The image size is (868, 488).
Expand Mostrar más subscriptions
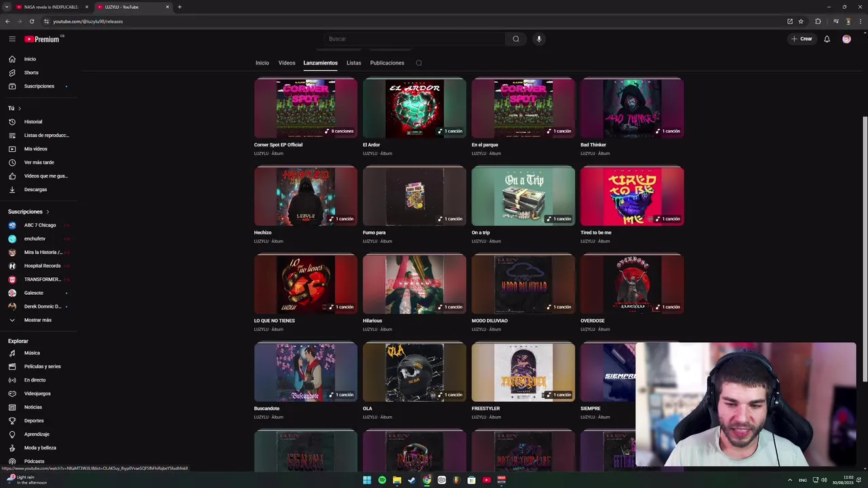(x=38, y=320)
